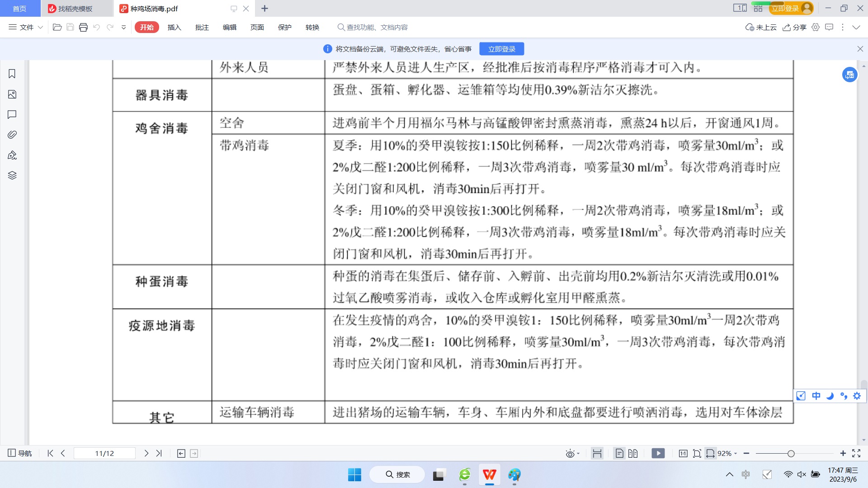The width and height of the screenshot is (868, 488).
Task: Go to the first page
Action: 50,453
